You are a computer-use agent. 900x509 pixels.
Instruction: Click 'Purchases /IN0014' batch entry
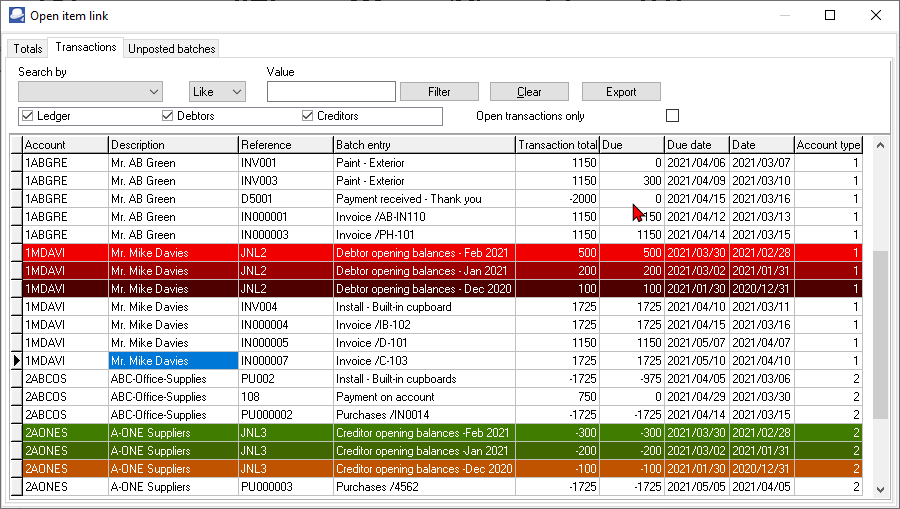coord(424,415)
